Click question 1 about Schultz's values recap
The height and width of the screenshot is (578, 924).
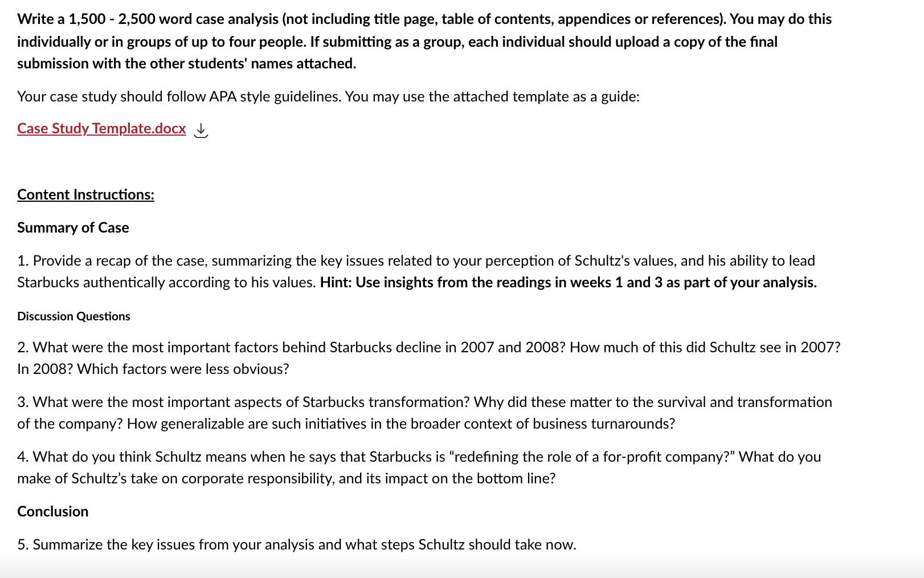[399, 271]
